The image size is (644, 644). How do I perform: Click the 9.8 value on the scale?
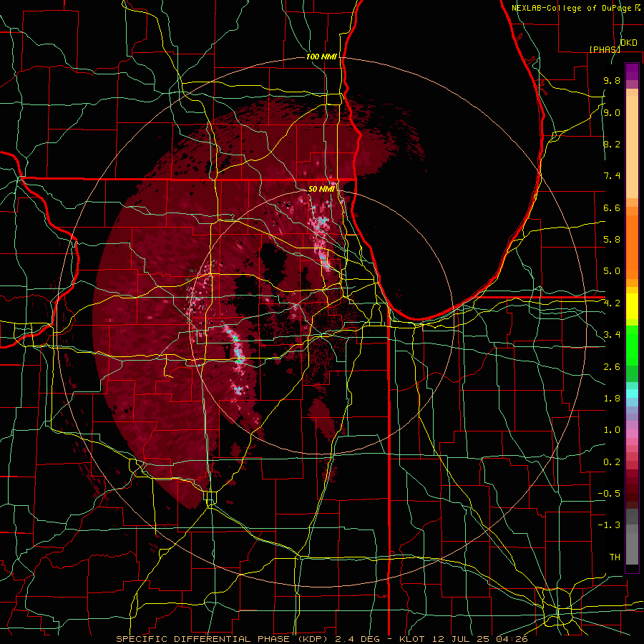coord(612,80)
